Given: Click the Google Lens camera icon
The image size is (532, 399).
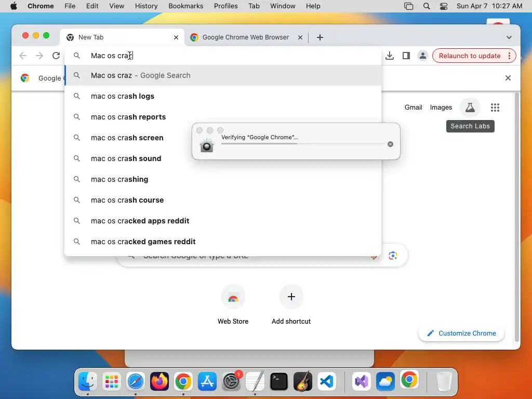Looking at the screenshot, I should (x=393, y=256).
